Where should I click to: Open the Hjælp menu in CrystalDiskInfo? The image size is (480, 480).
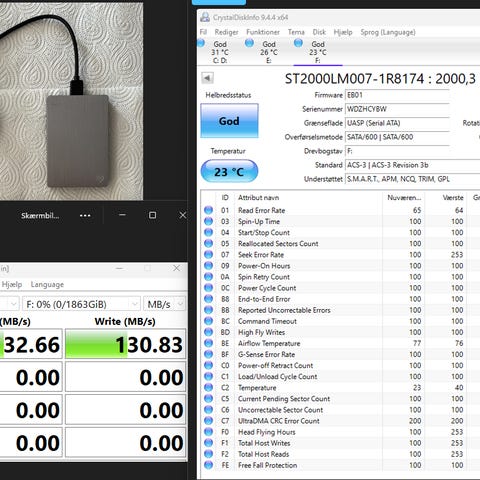click(x=343, y=32)
